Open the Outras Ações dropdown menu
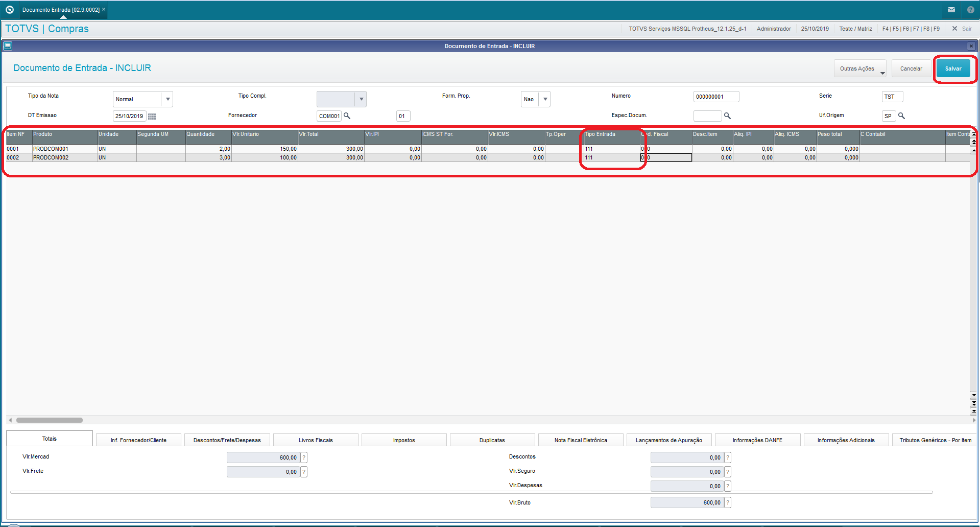 tap(861, 68)
